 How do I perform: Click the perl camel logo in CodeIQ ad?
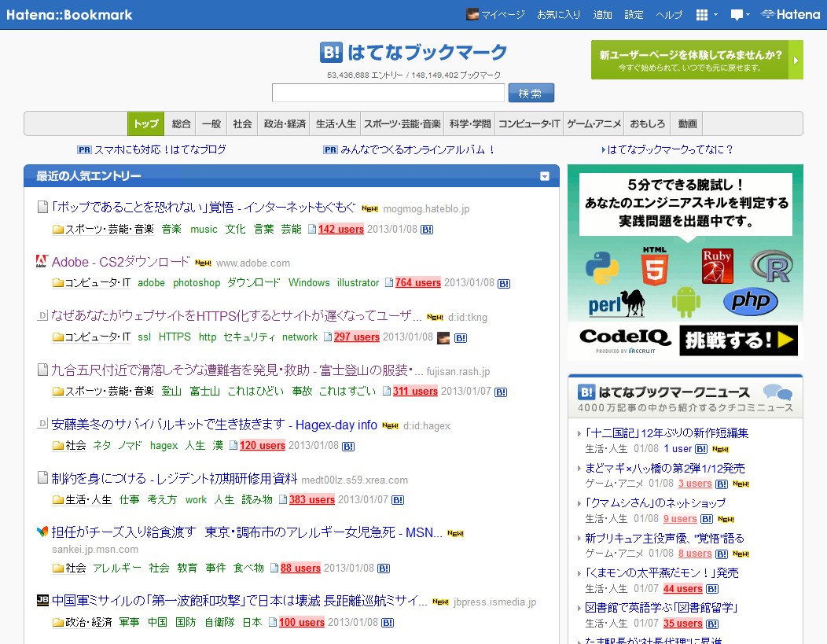616,304
